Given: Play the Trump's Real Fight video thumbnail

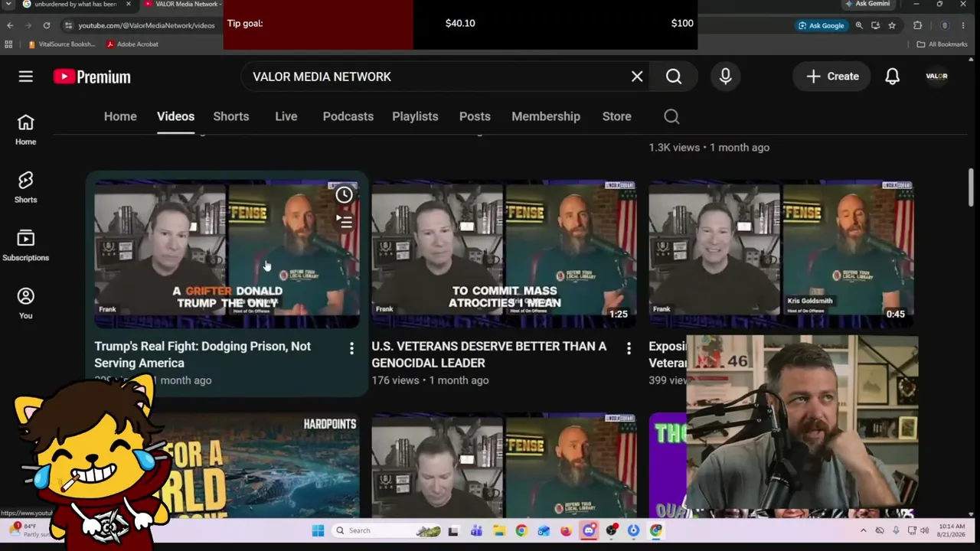Looking at the screenshot, I should (227, 254).
